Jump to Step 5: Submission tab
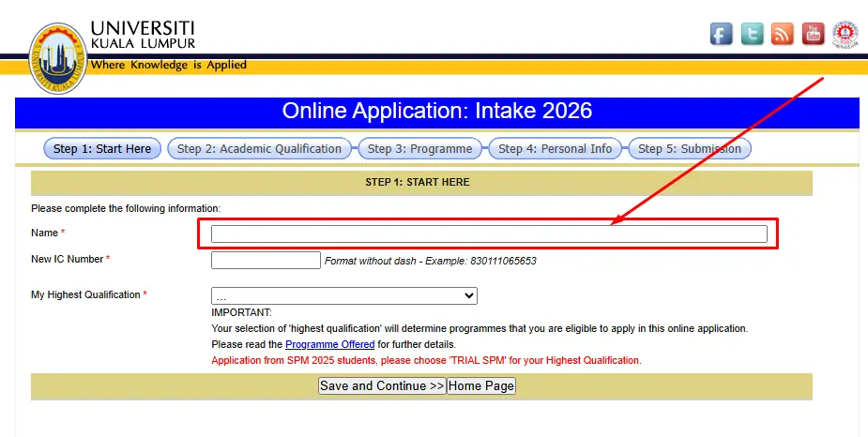 (689, 149)
